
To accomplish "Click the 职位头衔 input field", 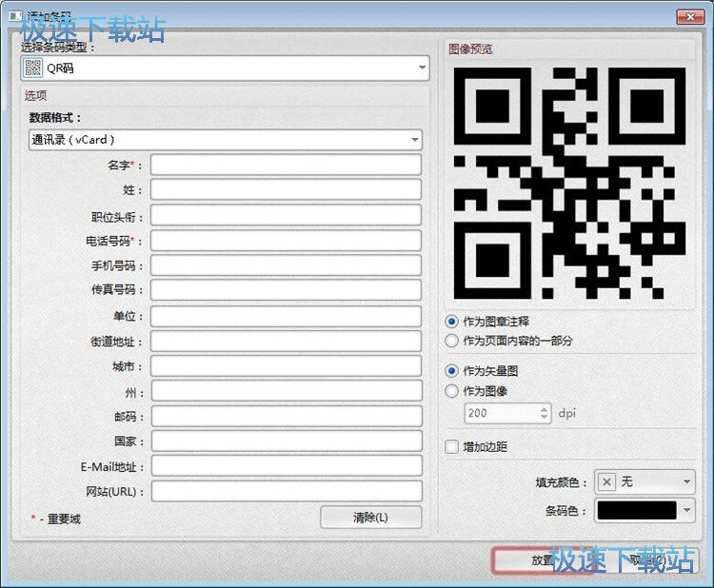I will click(x=286, y=215).
